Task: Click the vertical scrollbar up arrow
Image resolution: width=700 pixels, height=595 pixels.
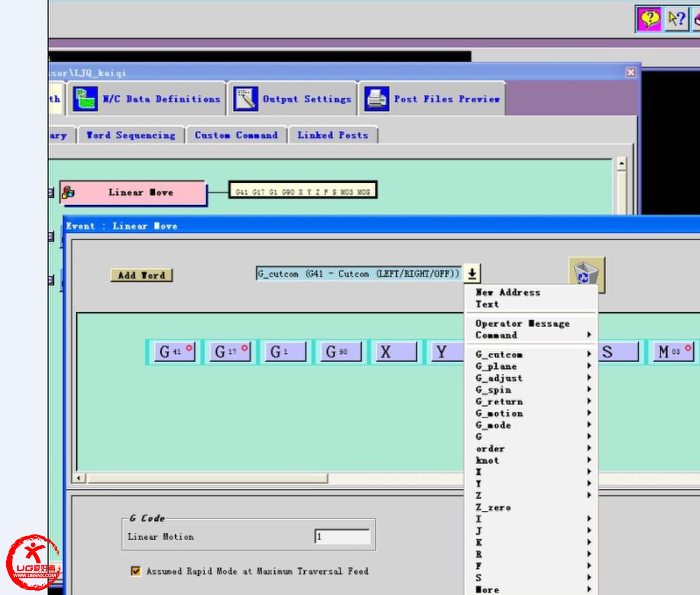Action: coord(621,164)
